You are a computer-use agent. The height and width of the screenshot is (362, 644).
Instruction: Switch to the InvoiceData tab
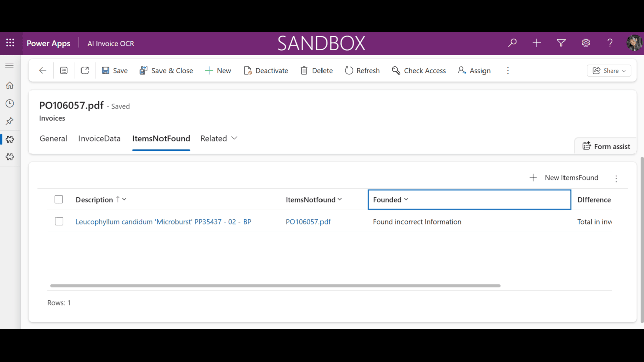[x=99, y=138]
